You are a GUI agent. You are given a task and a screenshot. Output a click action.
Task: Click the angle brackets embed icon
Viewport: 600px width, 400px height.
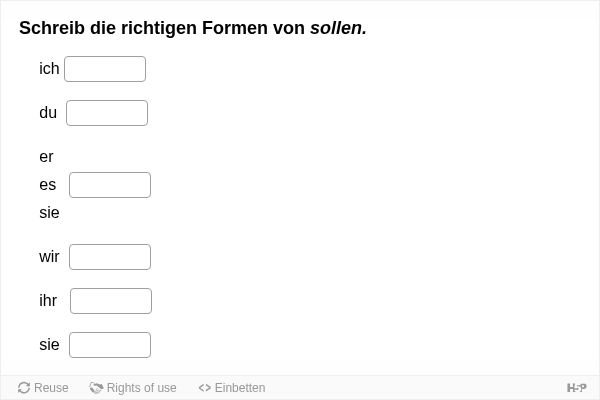tap(205, 388)
